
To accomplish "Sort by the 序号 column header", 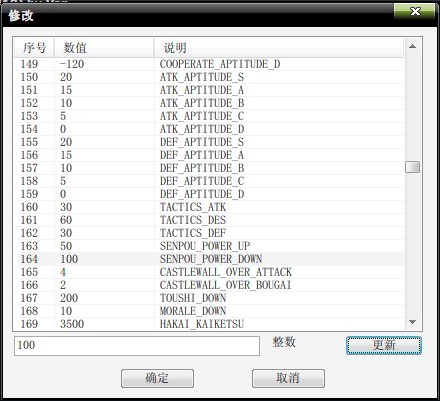I will coord(34,48).
